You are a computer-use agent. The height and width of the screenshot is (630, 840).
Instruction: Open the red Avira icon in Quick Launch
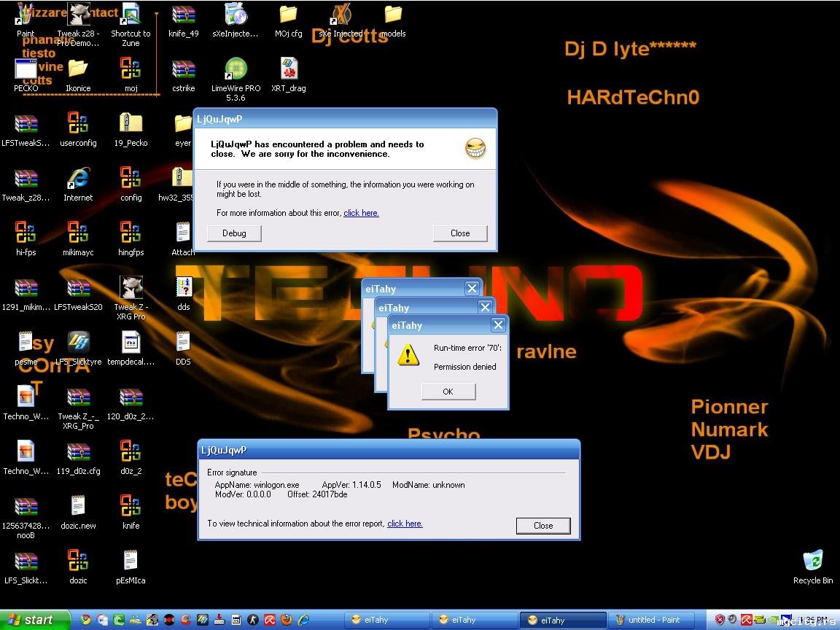[270, 620]
